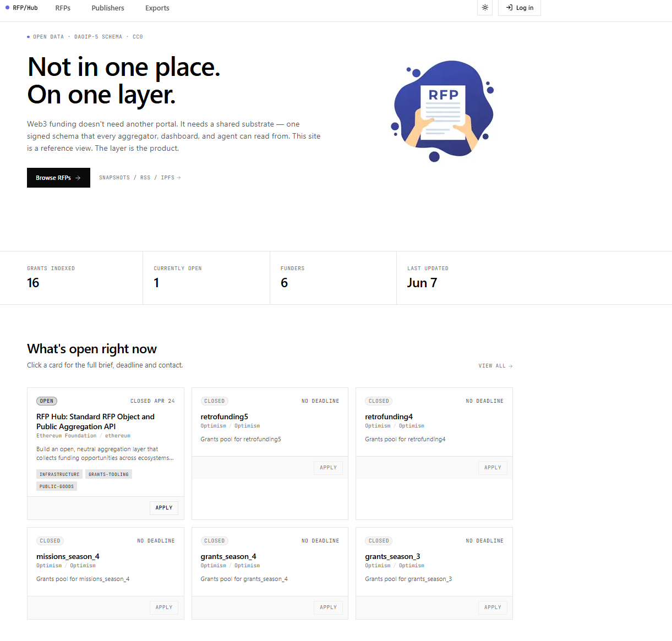Click the Log in button
Image resolution: width=672 pixels, height=641 pixels.
tap(520, 8)
